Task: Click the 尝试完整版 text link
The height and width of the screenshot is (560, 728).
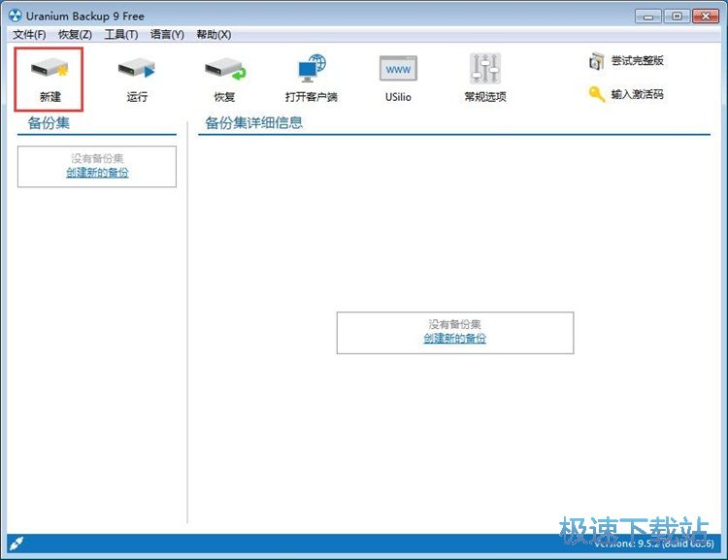Action: click(x=637, y=60)
